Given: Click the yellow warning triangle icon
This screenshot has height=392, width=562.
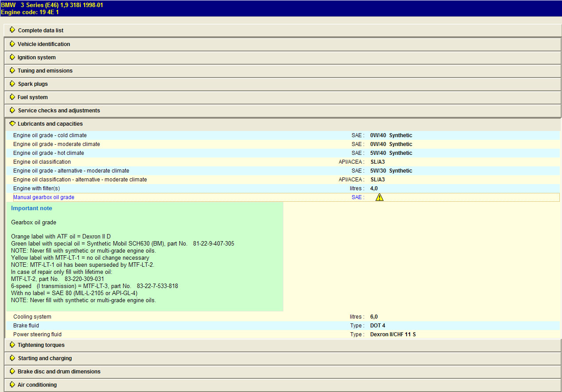Looking at the screenshot, I should tap(379, 197).
